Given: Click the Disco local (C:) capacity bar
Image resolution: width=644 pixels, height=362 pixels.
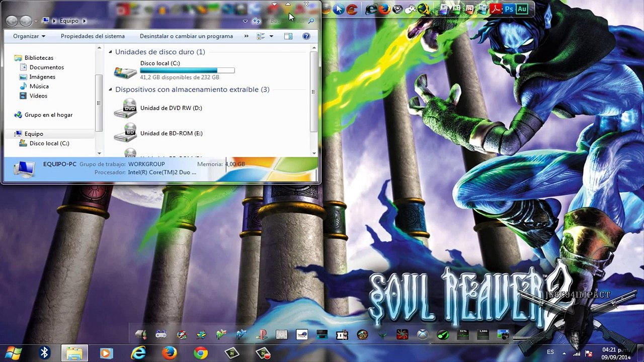Looking at the screenshot, I should tap(187, 70).
